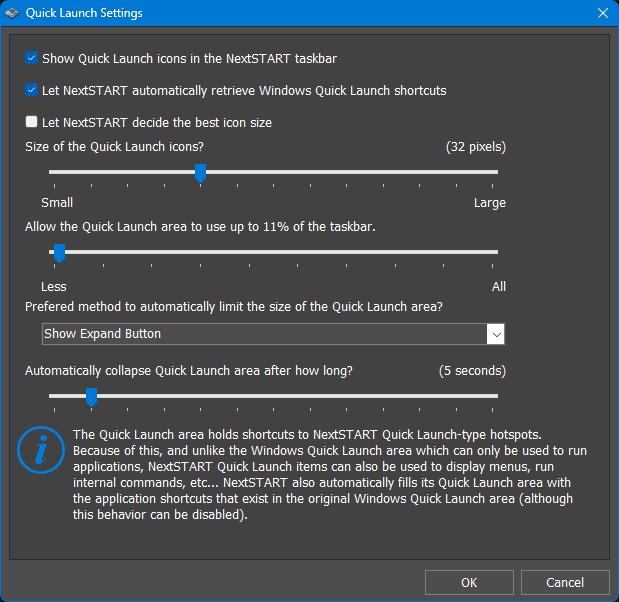Image resolution: width=619 pixels, height=602 pixels.
Task: Click the taskbar percentage slider thumb
Action: point(59,253)
